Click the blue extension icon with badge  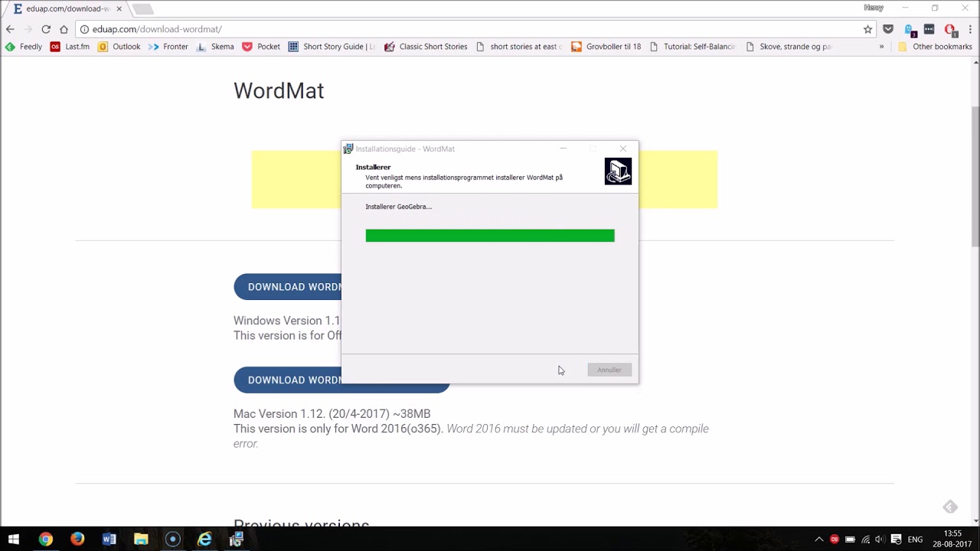click(910, 30)
